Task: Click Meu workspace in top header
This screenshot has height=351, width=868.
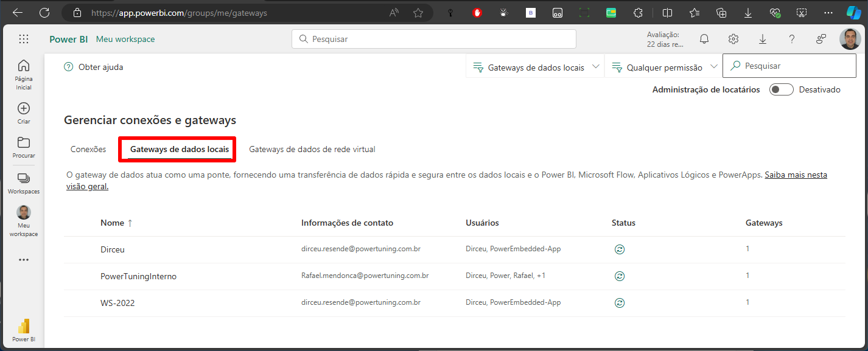Action: (125, 39)
